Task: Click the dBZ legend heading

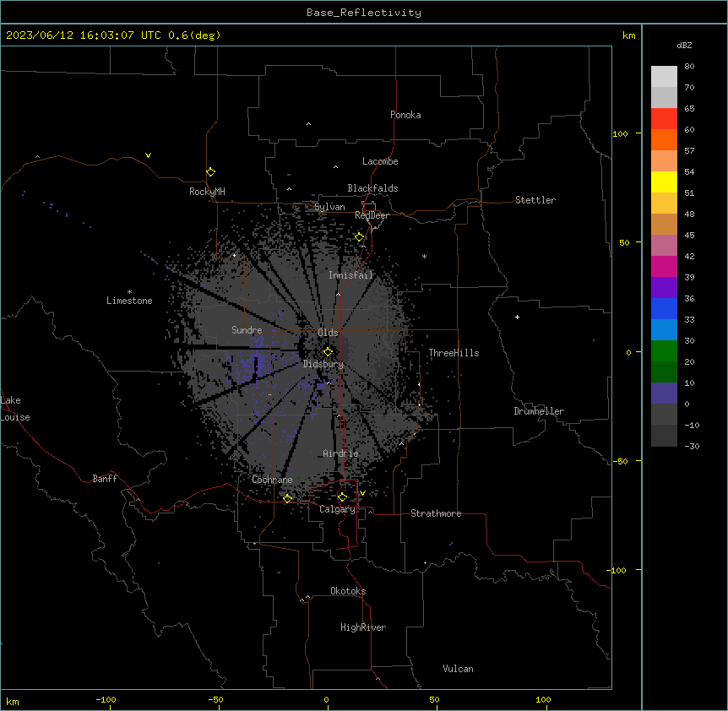Action: (684, 45)
